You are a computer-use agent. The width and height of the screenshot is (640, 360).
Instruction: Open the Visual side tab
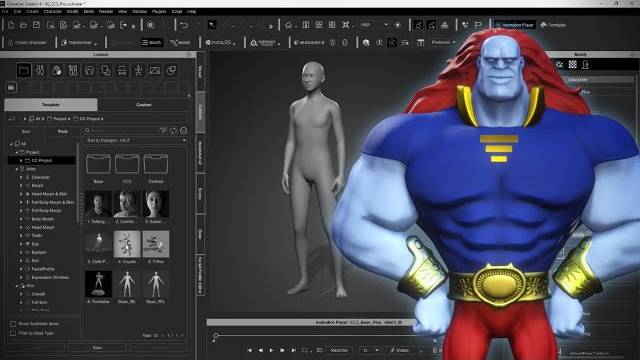[x=200, y=71]
